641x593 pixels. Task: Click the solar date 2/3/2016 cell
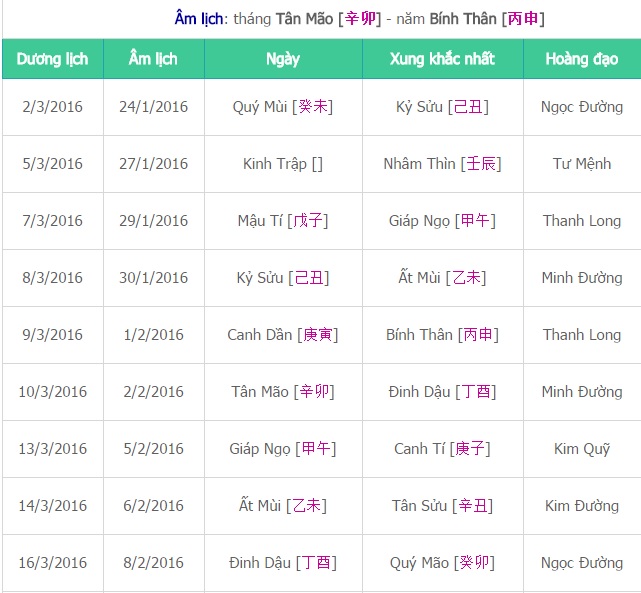(x=53, y=107)
